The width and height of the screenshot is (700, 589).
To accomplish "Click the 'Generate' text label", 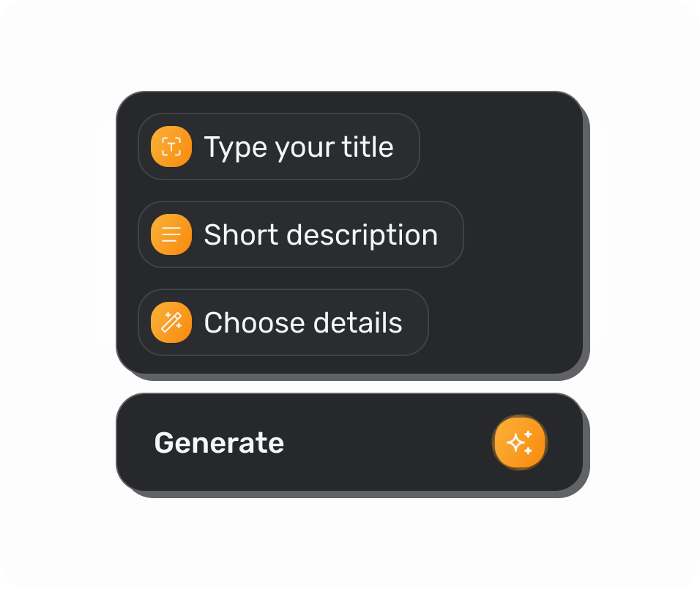I will (218, 442).
